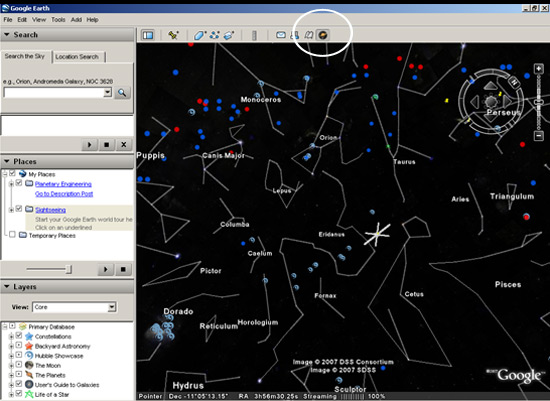
Task: Click the zoom out minus button
Action: 539,135
